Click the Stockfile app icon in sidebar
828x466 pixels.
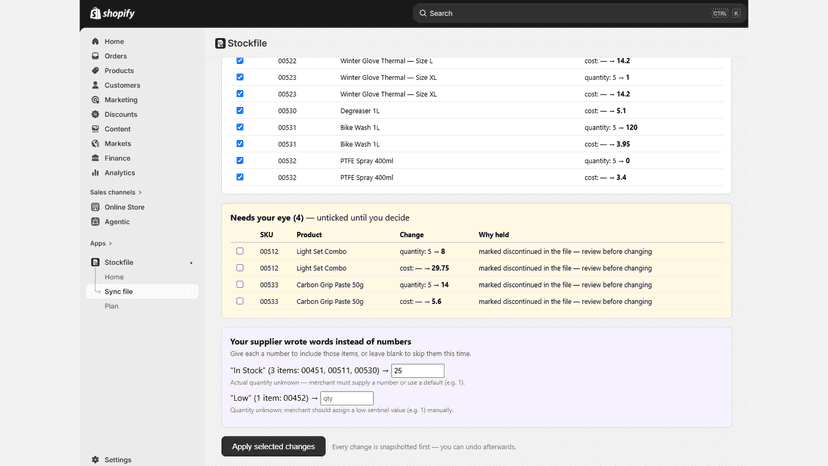pyautogui.click(x=95, y=262)
